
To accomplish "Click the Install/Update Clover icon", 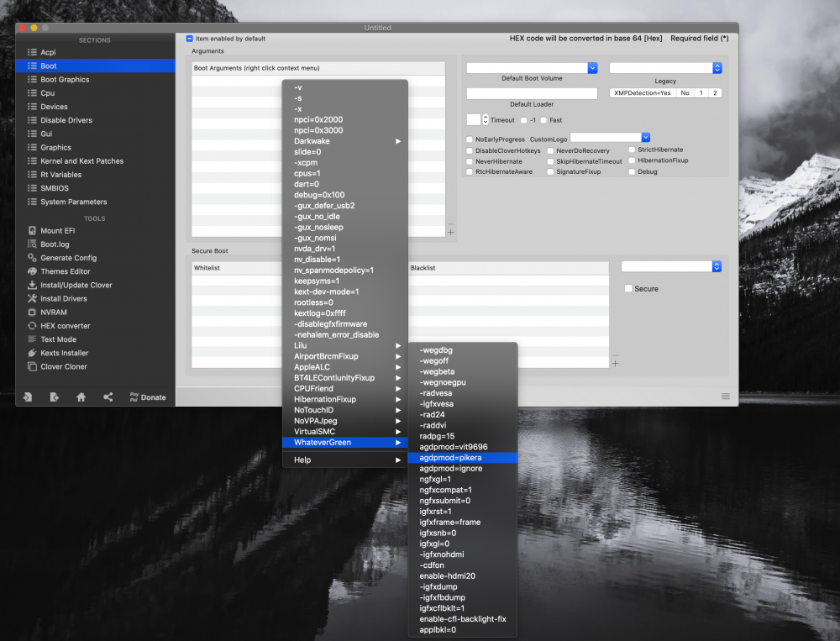I will click(32, 285).
